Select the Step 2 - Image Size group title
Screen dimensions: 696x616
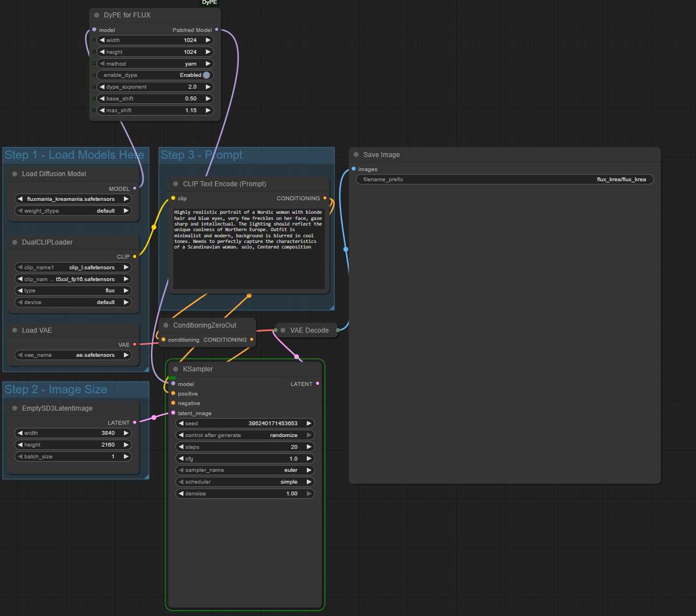(56, 389)
